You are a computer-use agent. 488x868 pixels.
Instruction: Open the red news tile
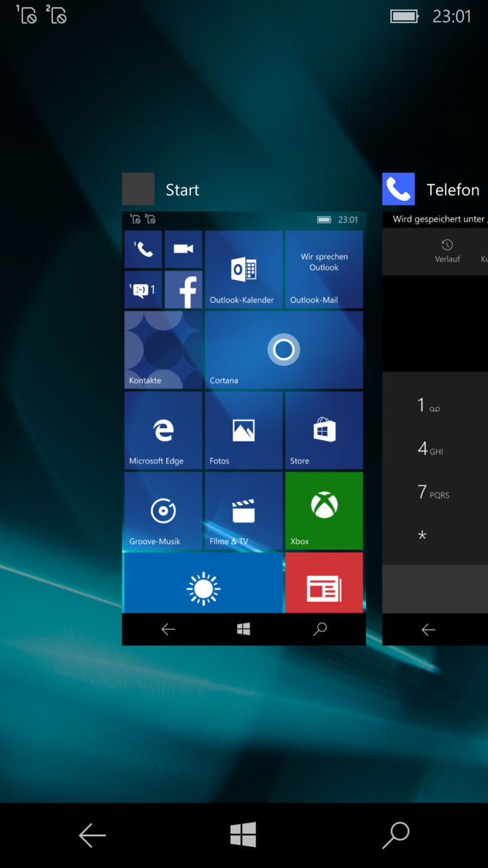click(324, 583)
